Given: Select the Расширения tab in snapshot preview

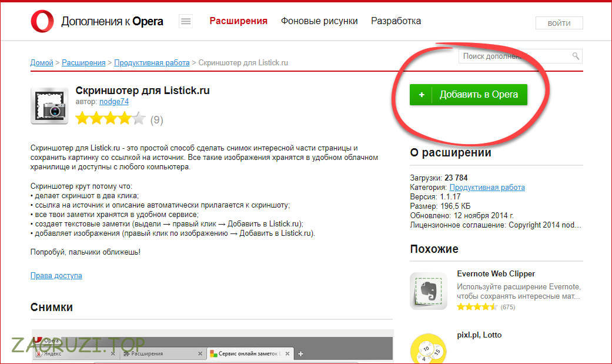Looking at the screenshot, I should point(163,353).
